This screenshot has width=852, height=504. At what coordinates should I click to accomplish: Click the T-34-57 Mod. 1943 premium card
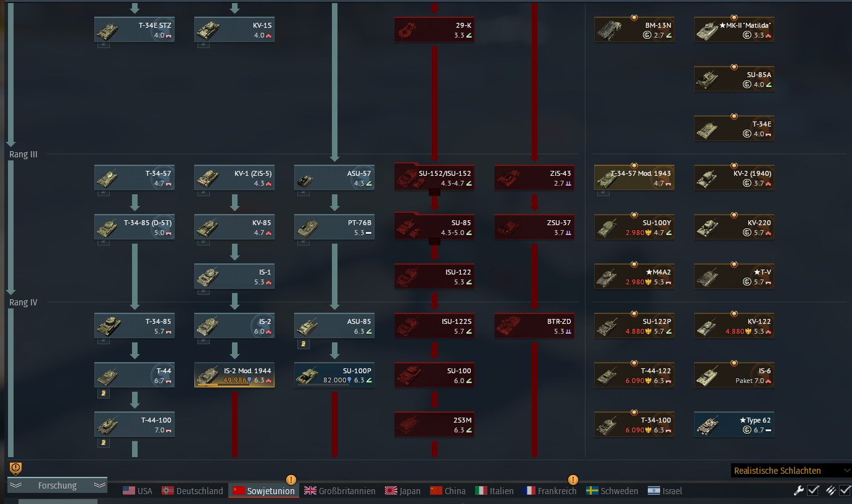click(x=634, y=178)
